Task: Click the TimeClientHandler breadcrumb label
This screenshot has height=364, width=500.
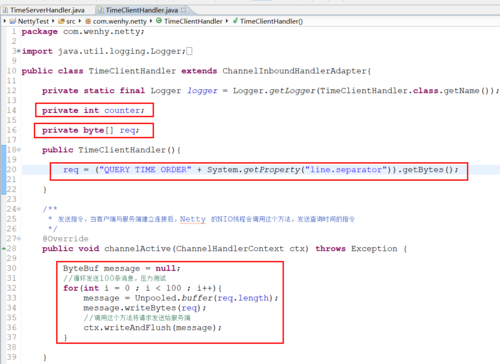Action: [x=193, y=21]
